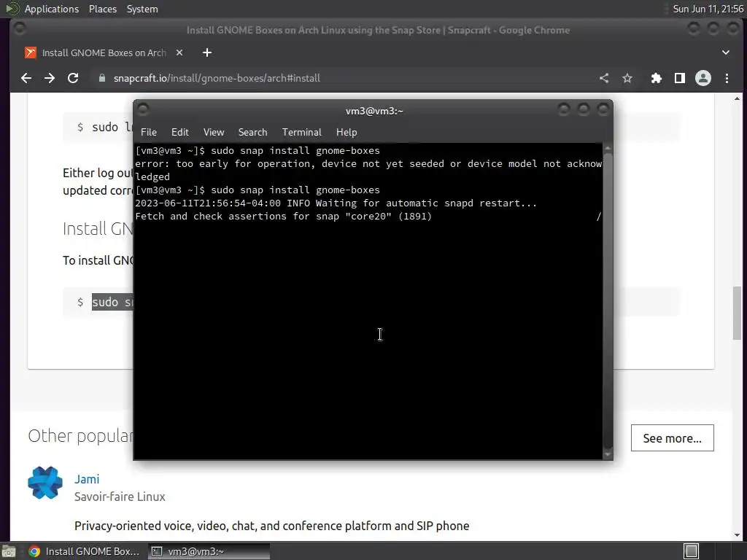Select the Install GNOME Boxes tab

coord(104,52)
